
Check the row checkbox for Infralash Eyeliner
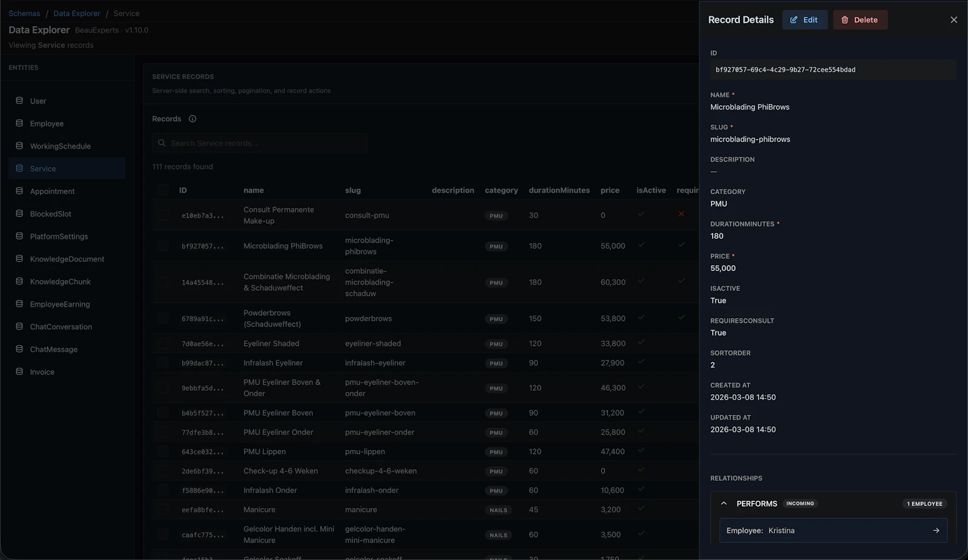pos(163,362)
